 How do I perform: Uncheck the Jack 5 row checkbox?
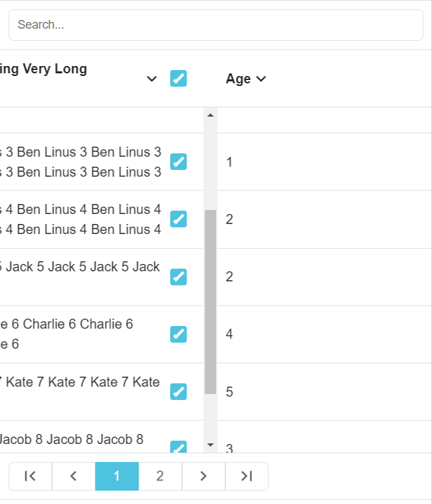(x=179, y=277)
